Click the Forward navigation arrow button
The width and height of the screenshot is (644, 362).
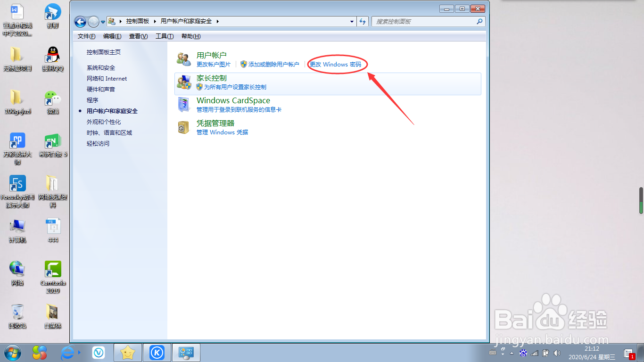pos(93,22)
